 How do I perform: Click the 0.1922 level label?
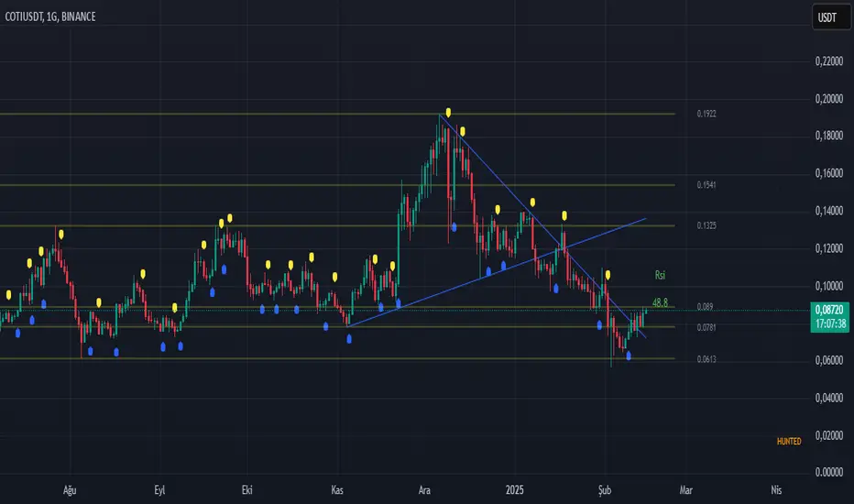tap(706, 114)
